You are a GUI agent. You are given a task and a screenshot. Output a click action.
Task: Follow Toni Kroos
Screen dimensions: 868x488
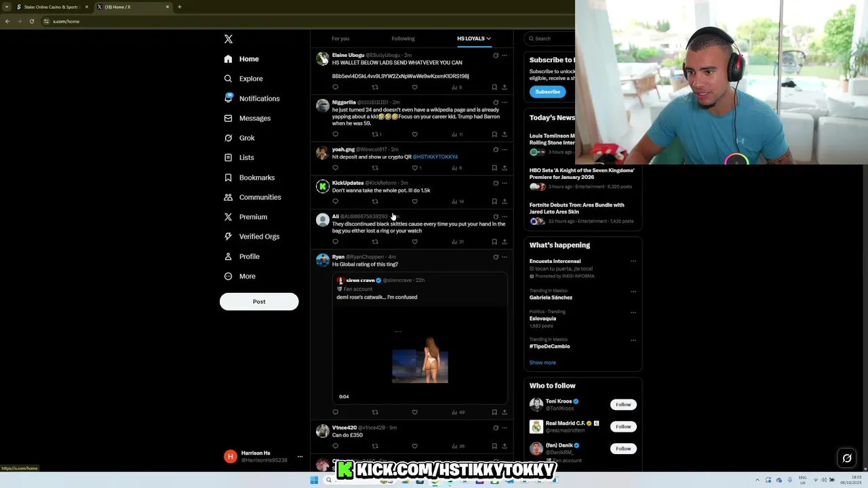pos(623,405)
